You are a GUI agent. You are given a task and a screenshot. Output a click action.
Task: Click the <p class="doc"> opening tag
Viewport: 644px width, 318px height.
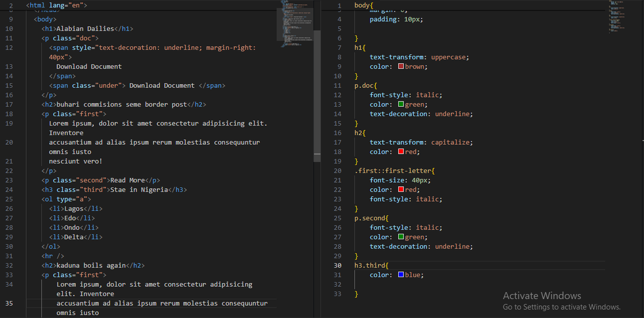point(70,39)
